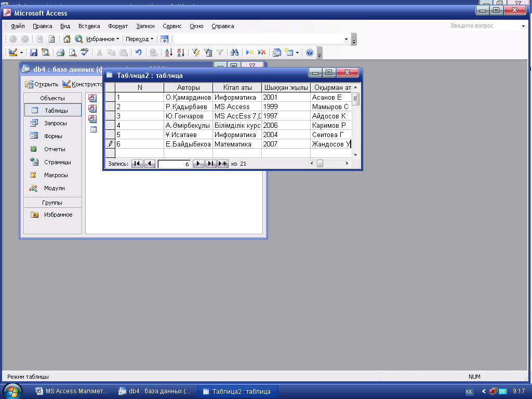Viewport: 532px width, 399px height.
Task: Click the Filter by Selection icon
Action: [196, 52]
